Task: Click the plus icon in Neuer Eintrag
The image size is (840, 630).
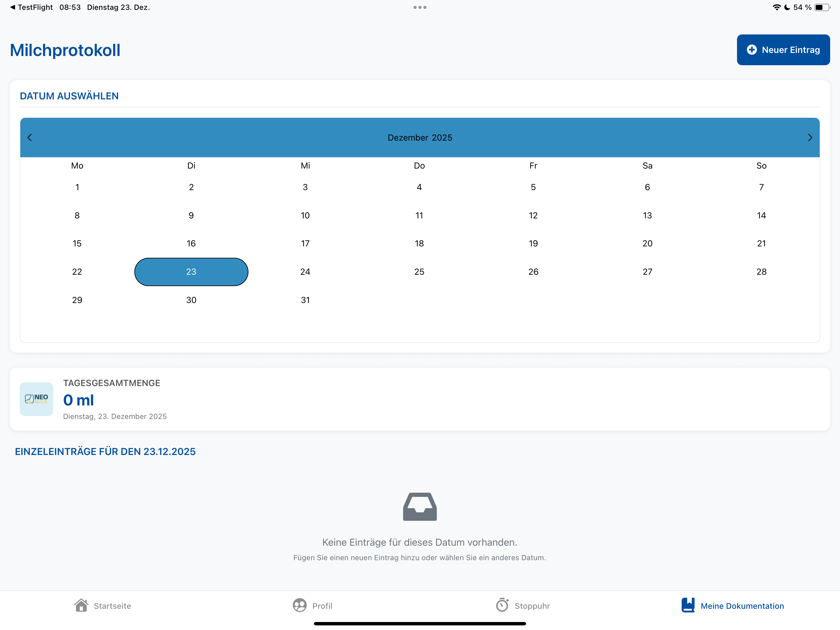Action: (751, 50)
